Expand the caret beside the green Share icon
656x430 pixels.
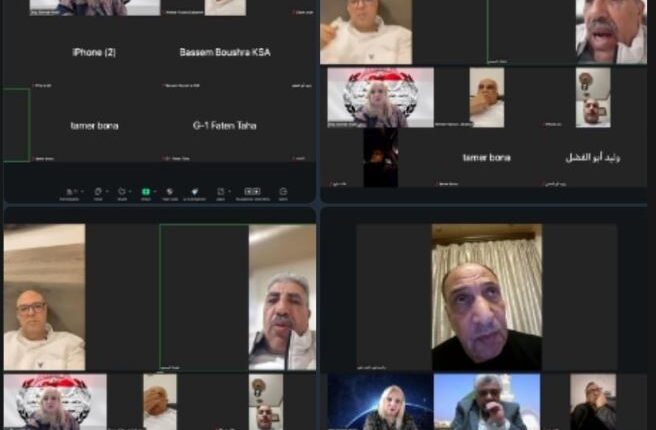pyautogui.click(x=153, y=190)
